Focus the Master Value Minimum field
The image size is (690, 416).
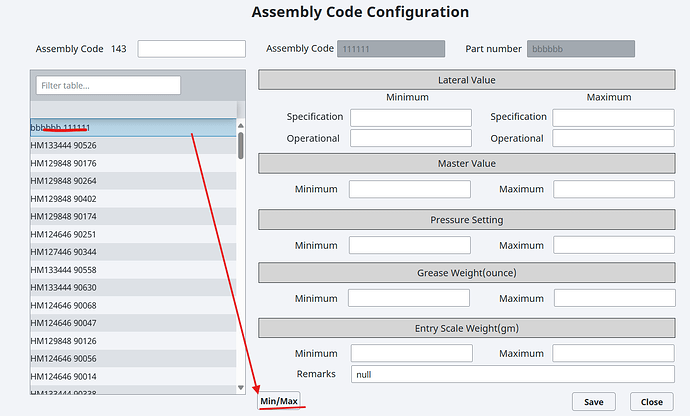pos(409,189)
